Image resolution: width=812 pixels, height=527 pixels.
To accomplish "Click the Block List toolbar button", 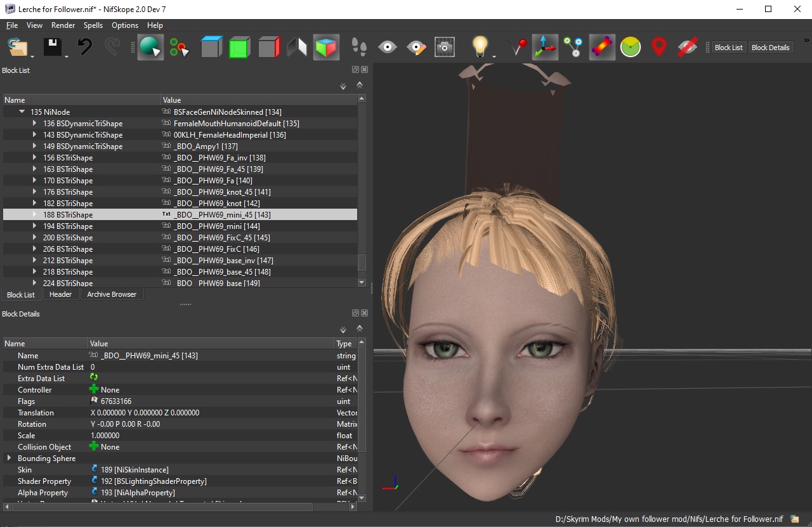I will [728, 48].
